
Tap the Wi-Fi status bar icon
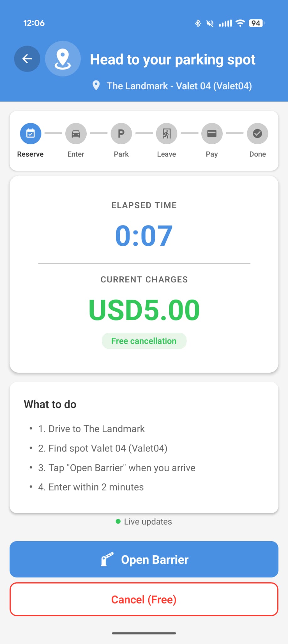[240, 23]
